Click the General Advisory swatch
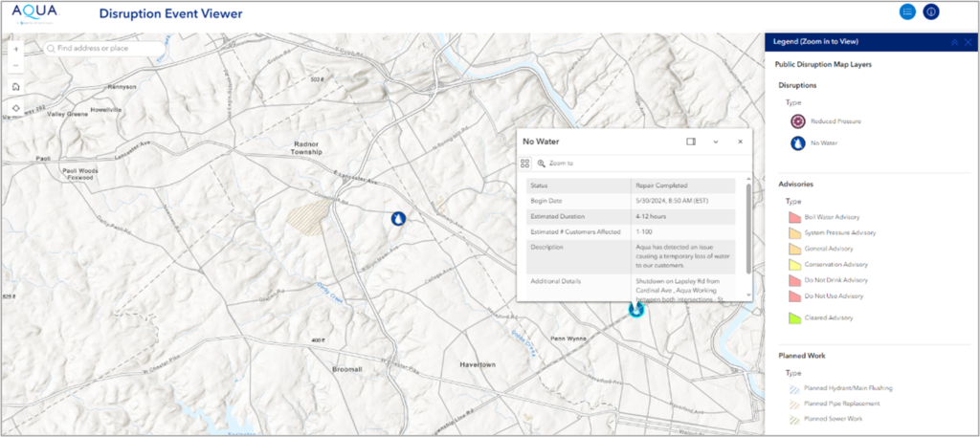Screen dimensions: 980x437 click(x=795, y=249)
